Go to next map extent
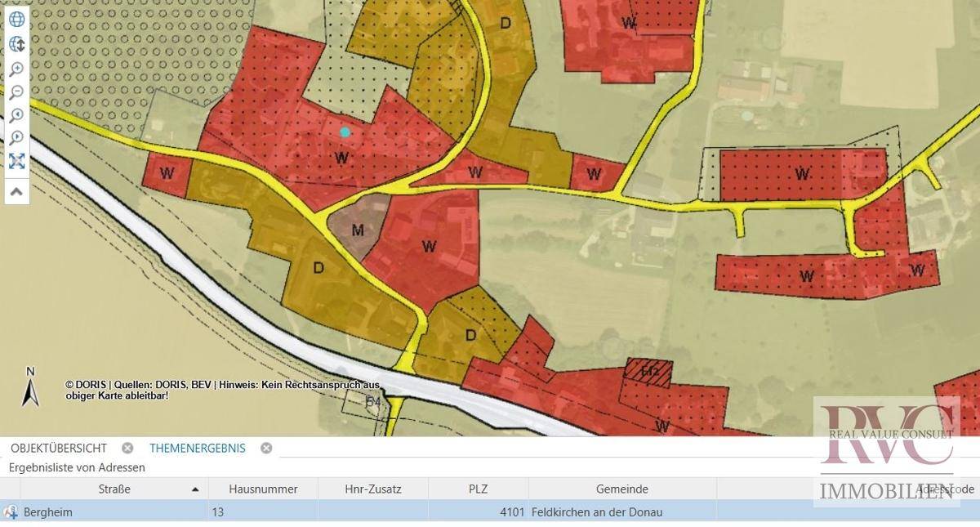 click(x=16, y=138)
